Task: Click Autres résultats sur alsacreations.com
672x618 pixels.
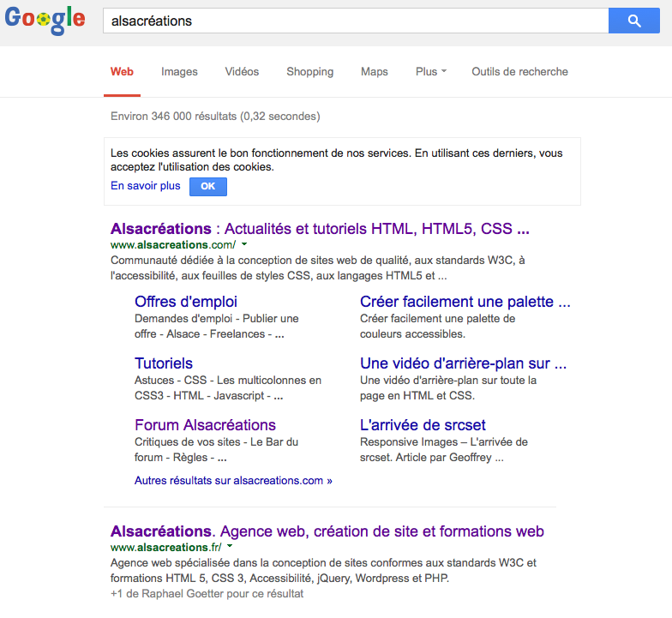Action: (233, 480)
